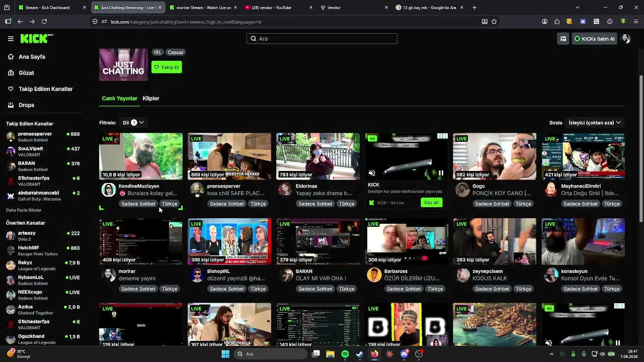Bookmark this page with star icon

494,22
